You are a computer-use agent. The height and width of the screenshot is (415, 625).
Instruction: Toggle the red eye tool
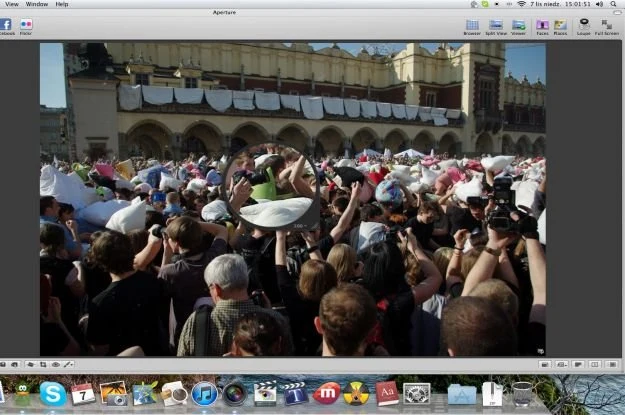[56, 365]
